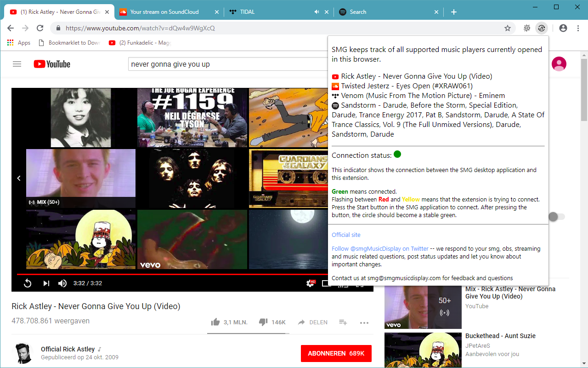The width and height of the screenshot is (588, 368).
Task: Open the Mix 50+ sidebar thumbnail
Action: [423, 307]
